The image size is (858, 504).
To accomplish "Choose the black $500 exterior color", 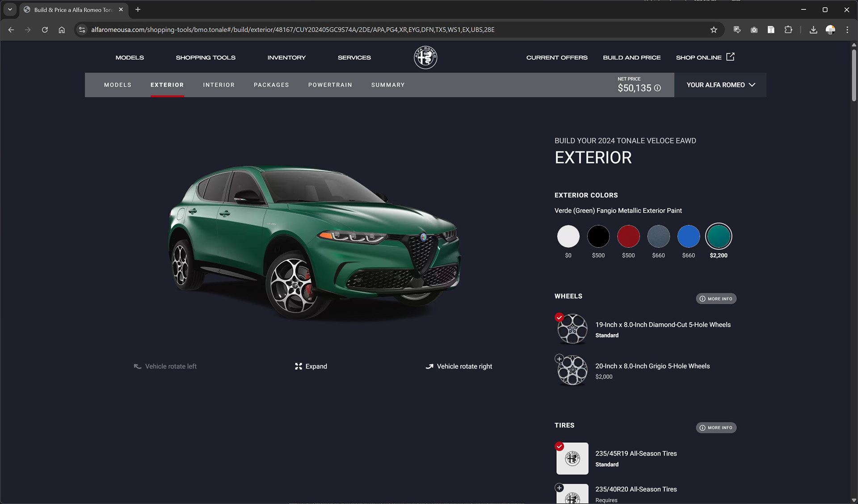I will coord(598,236).
